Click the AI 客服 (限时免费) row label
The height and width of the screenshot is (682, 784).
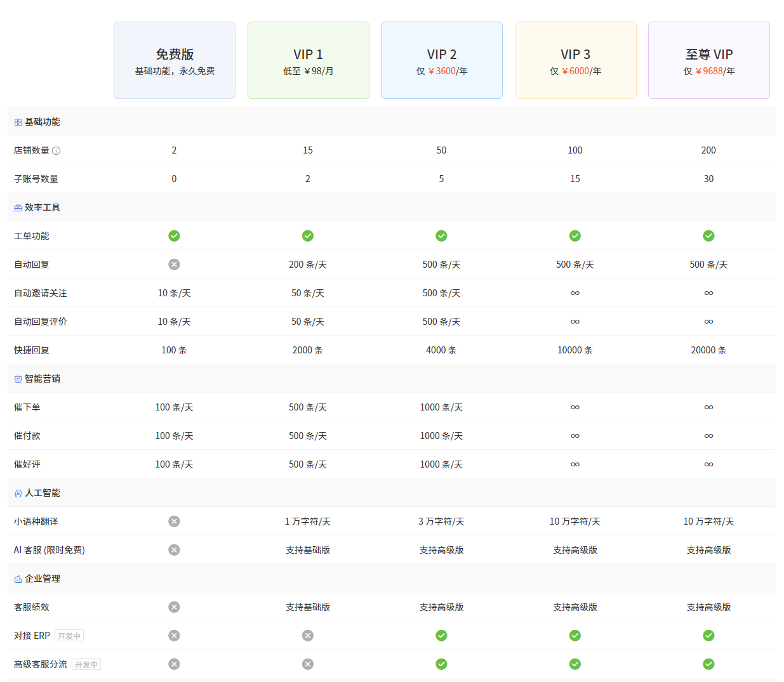click(x=49, y=550)
